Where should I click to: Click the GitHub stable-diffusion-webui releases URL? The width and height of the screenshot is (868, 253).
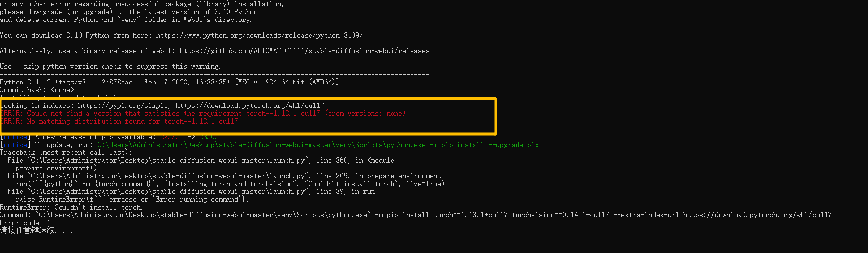tap(305, 51)
